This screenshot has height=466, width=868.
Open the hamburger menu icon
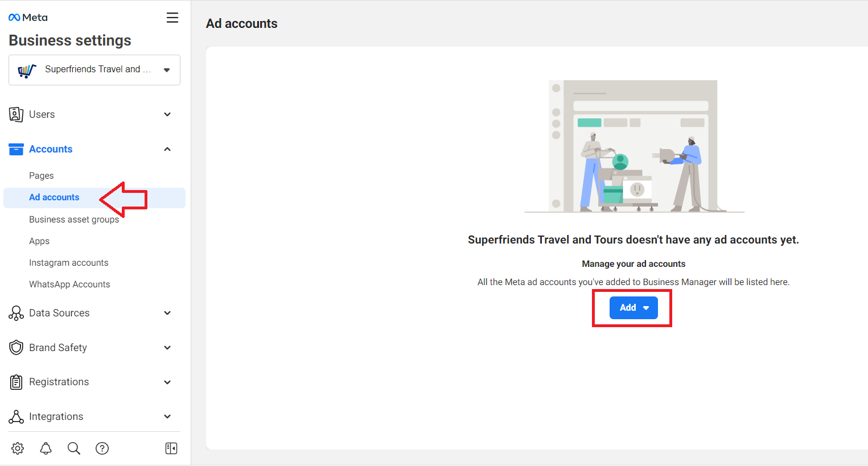[172, 18]
